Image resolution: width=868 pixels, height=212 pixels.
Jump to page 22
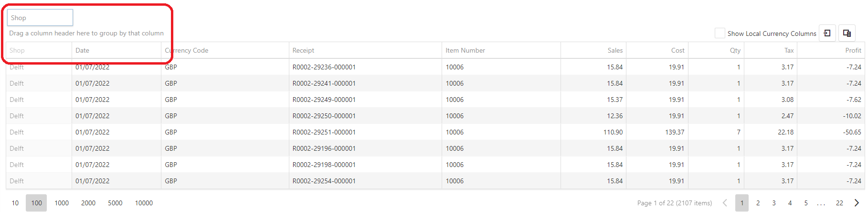click(x=839, y=203)
